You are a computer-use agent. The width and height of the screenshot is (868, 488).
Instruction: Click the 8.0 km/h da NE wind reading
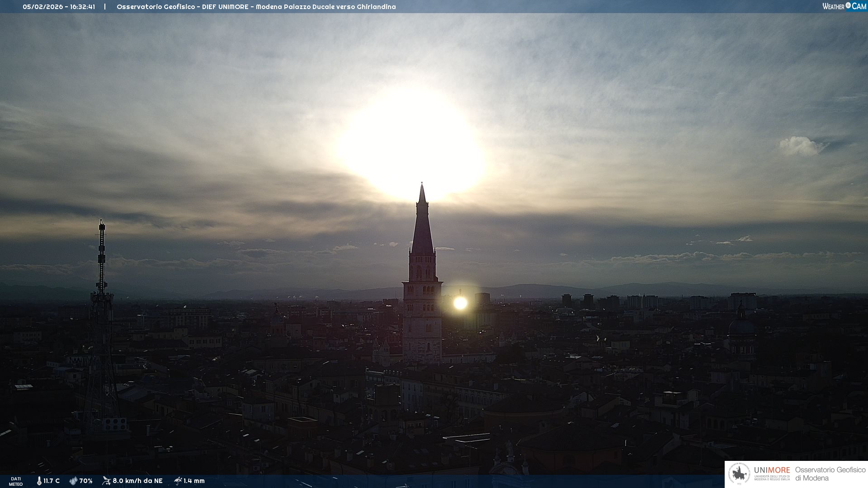pos(137,481)
